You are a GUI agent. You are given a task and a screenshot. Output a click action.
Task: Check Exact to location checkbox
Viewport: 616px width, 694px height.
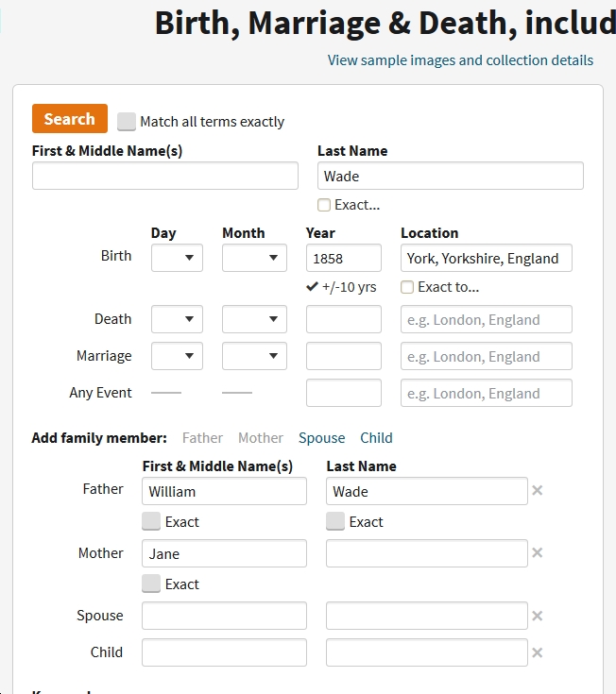coord(407,287)
